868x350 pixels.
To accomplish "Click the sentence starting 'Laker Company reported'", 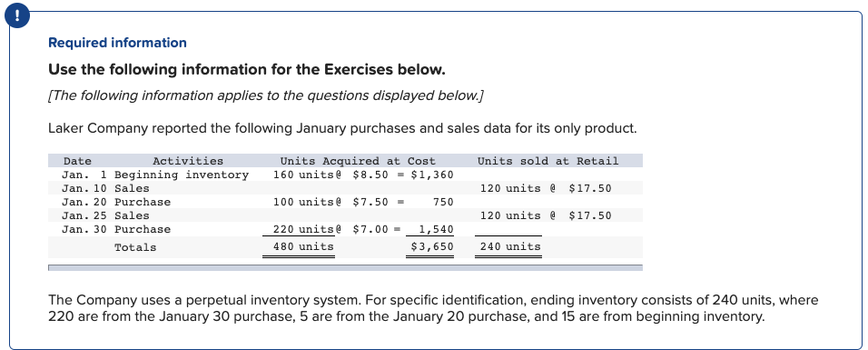I will (x=342, y=129).
